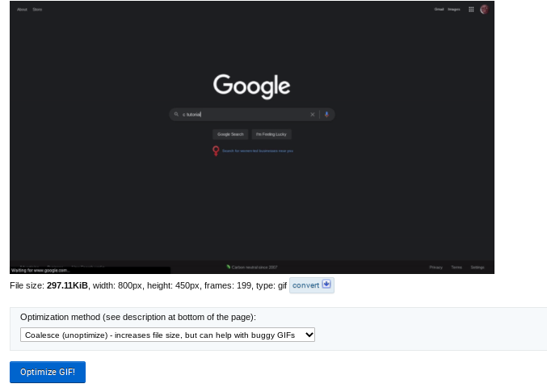Open the optimization method dropdown
This screenshot has width=547, height=392.
tap(167, 335)
